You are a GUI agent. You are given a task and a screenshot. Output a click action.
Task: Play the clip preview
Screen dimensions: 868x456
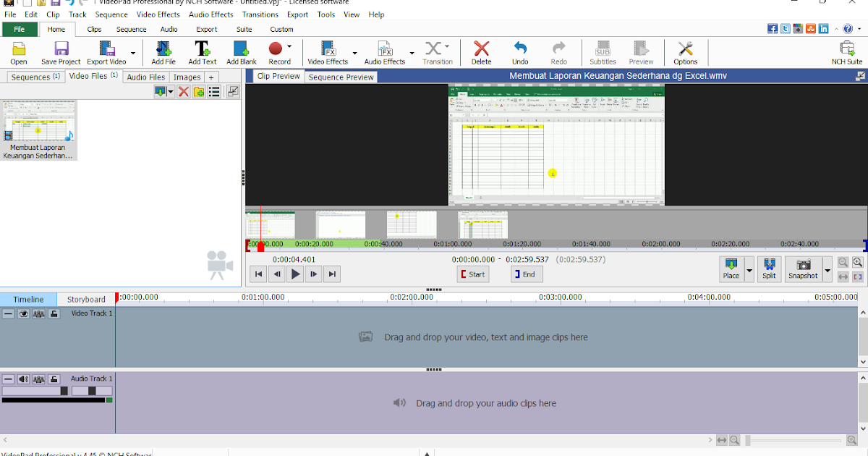click(x=295, y=274)
